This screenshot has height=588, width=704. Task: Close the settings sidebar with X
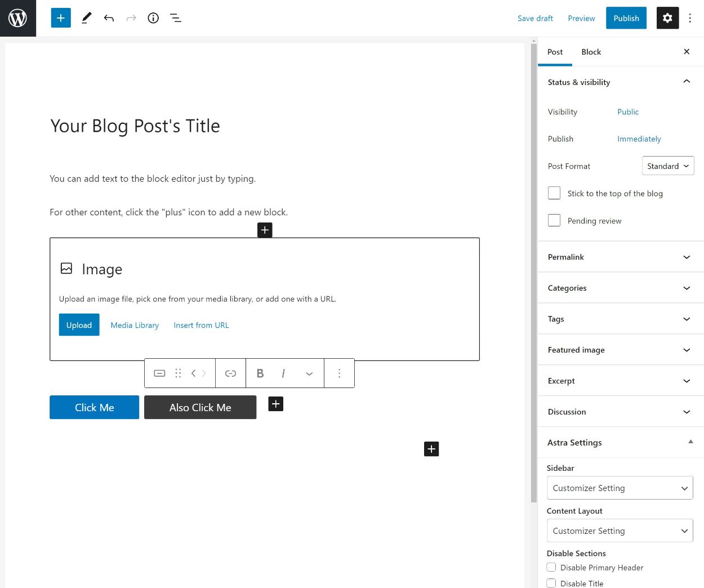click(x=687, y=52)
